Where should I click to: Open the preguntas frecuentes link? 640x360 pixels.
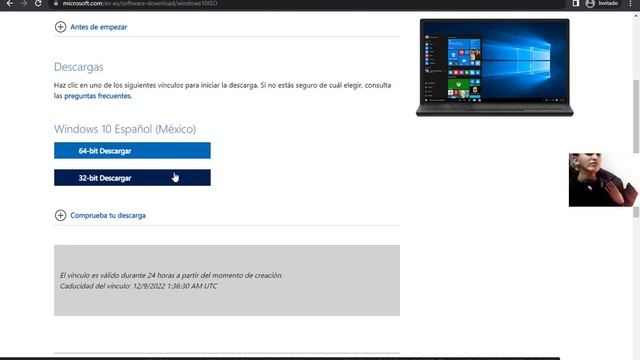point(98,96)
